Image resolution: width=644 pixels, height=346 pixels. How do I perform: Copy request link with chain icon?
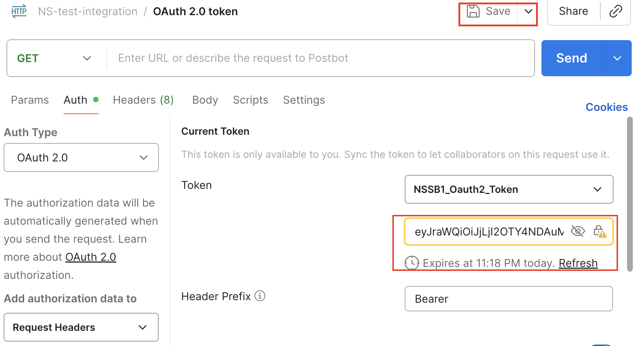tap(615, 11)
